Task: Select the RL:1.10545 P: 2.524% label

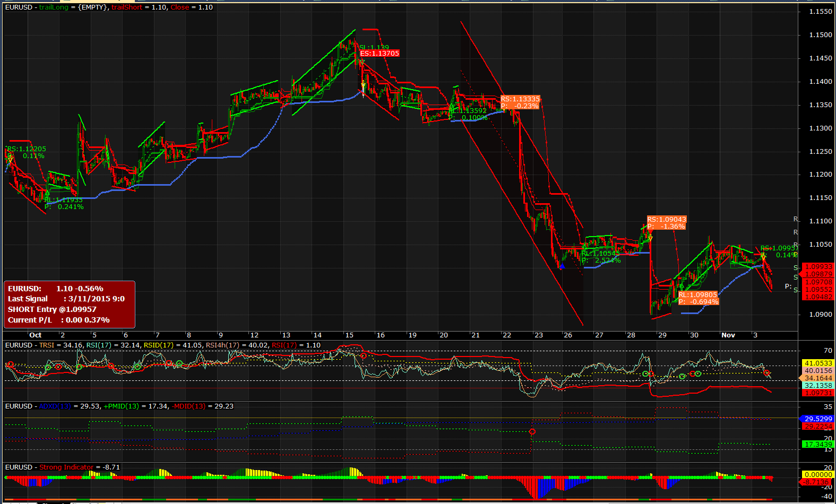Action: point(601,257)
